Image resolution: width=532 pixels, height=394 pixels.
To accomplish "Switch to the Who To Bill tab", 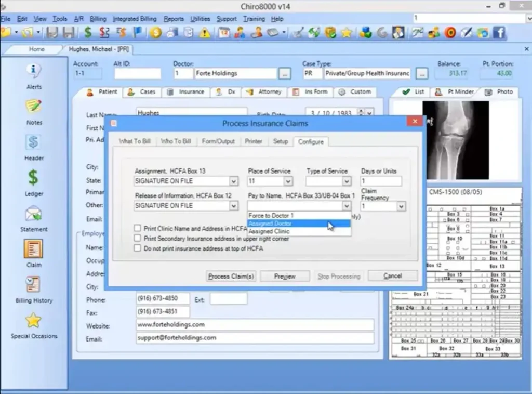I will pos(176,141).
